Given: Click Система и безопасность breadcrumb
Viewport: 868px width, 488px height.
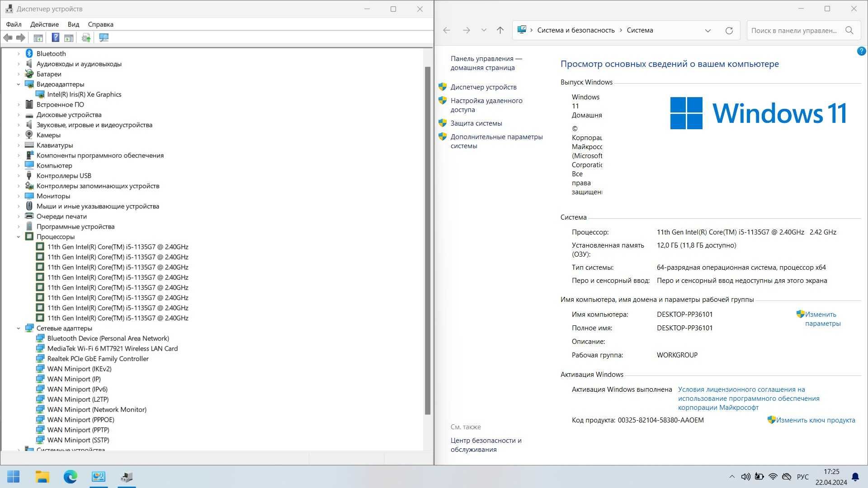Looking at the screenshot, I should (x=576, y=30).
